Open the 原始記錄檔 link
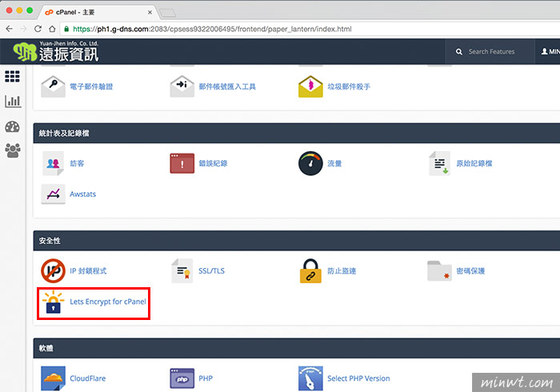560x392 pixels. coord(474,163)
